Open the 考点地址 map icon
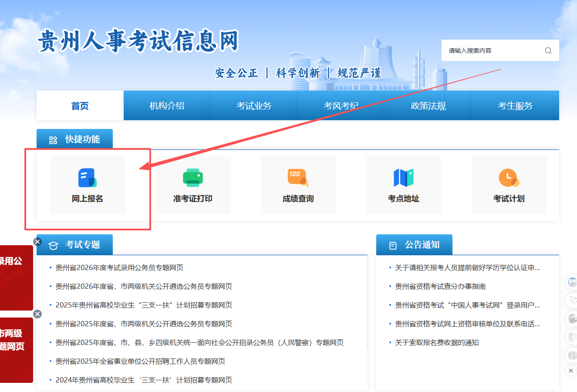The width and height of the screenshot is (577, 392). click(404, 178)
